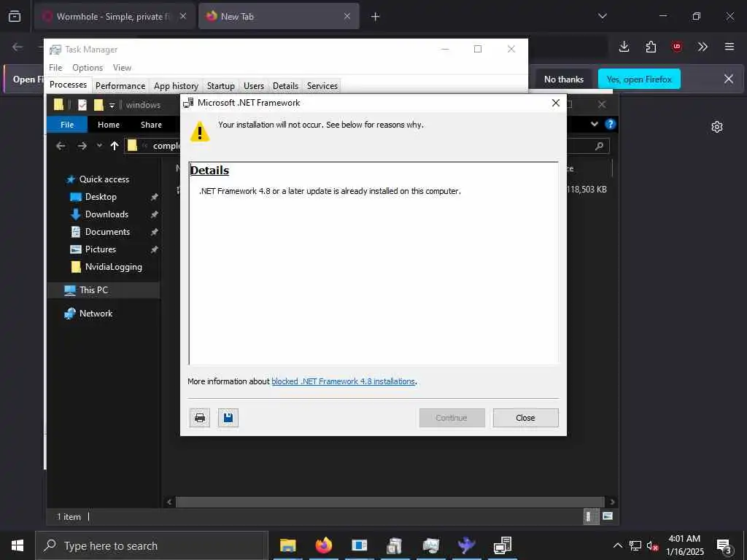The height and width of the screenshot is (560, 747).
Task: Click Firefox back arrow button
Action: (18, 47)
